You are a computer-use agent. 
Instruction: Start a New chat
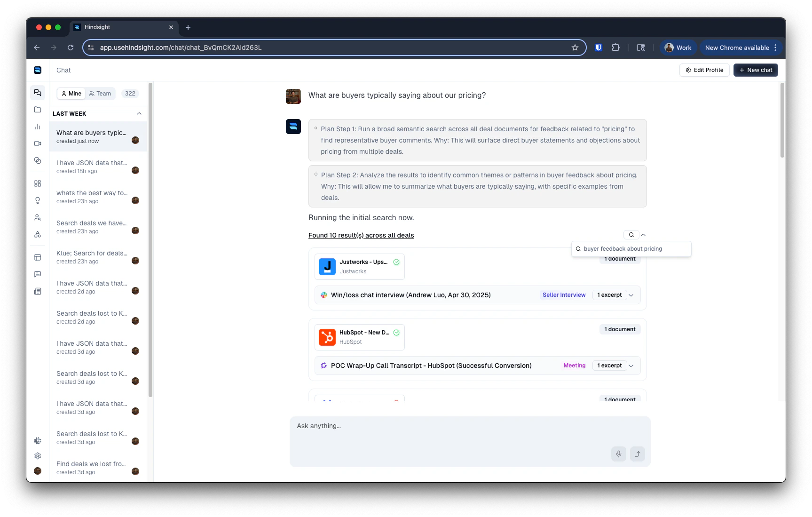tap(755, 70)
